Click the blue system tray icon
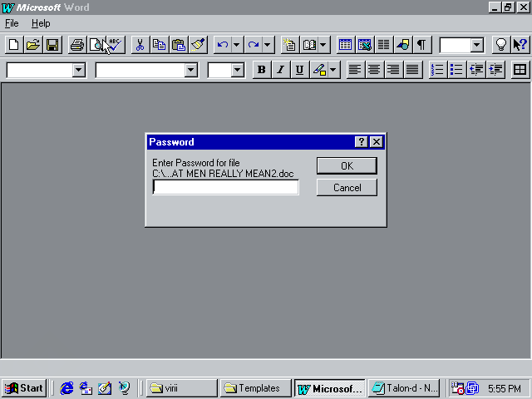 [x=472, y=388]
